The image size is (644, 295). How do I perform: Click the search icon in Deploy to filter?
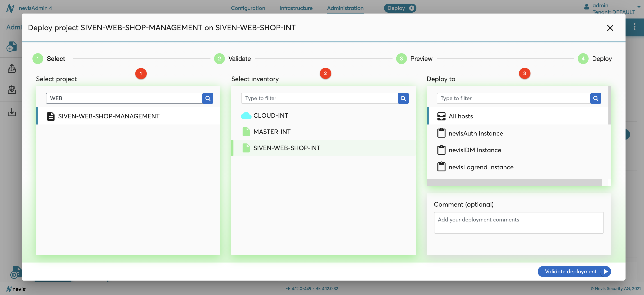(x=596, y=98)
